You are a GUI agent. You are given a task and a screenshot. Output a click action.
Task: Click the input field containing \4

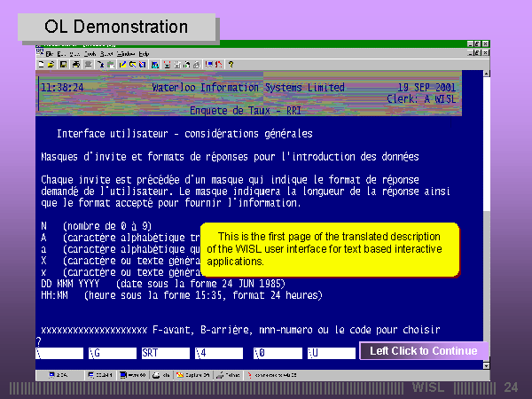pyautogui.click(x=218, y=353)
